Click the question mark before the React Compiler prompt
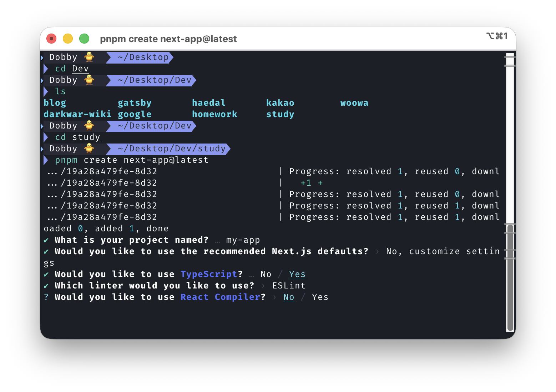 click(x=46, y=297)
